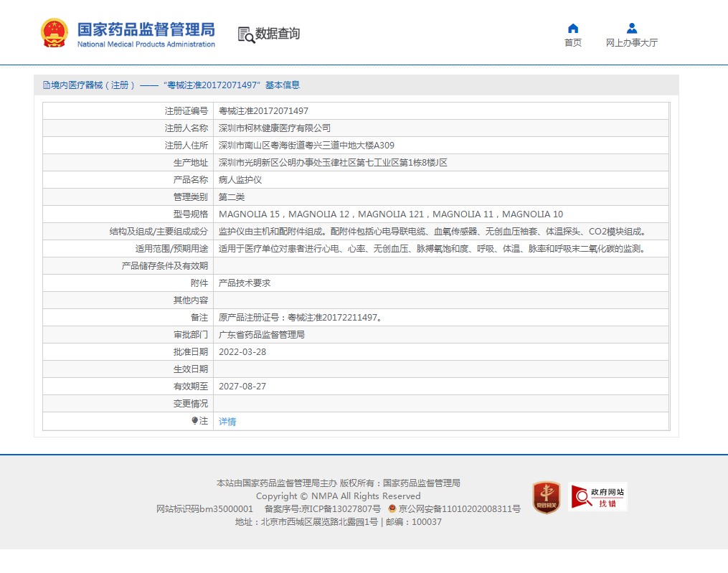Screen dimensions: 728x573
Task: Click the 其他内容 label
Action: click(190, 300)
